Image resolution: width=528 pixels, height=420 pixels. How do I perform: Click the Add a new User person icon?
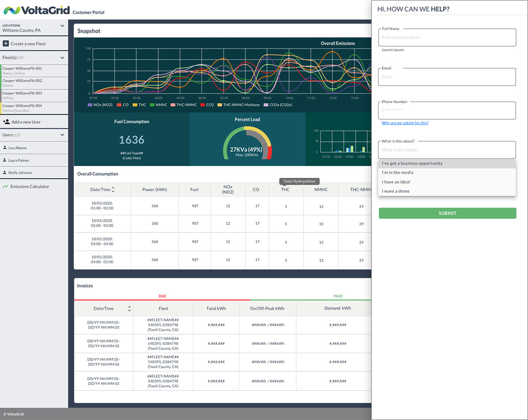click(6, 122)
